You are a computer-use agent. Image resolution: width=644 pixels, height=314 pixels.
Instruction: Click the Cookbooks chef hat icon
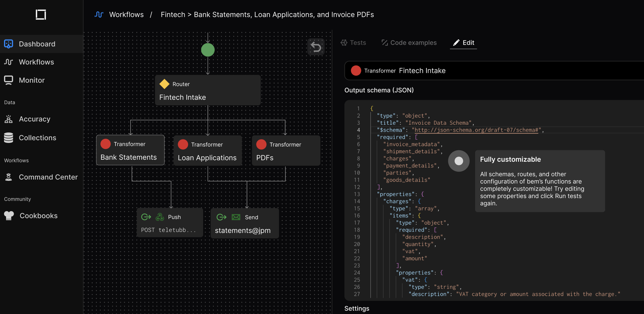click(9, 215)
